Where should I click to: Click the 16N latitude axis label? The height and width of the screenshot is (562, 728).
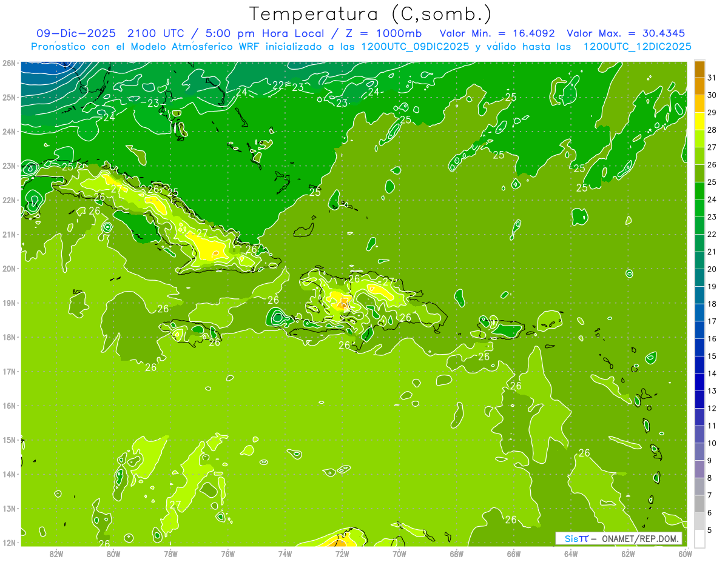coord(9,406)
